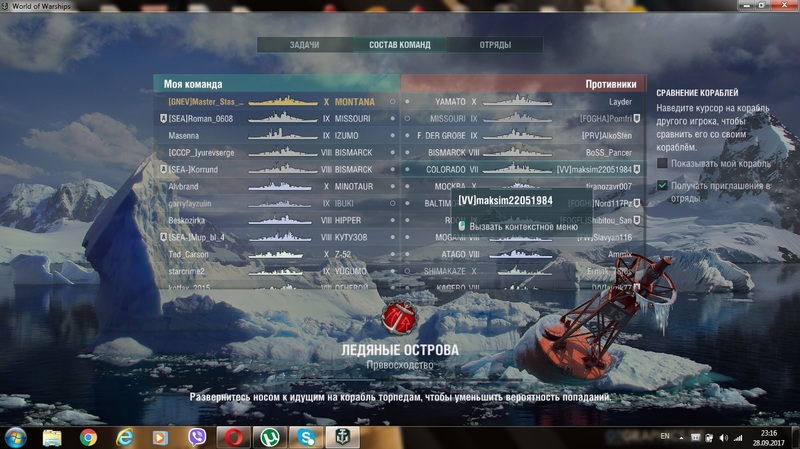This screenshot has width=800, height=449.
Task: Click the SHIMAKAZE ship name
Action: pos(444,271)
